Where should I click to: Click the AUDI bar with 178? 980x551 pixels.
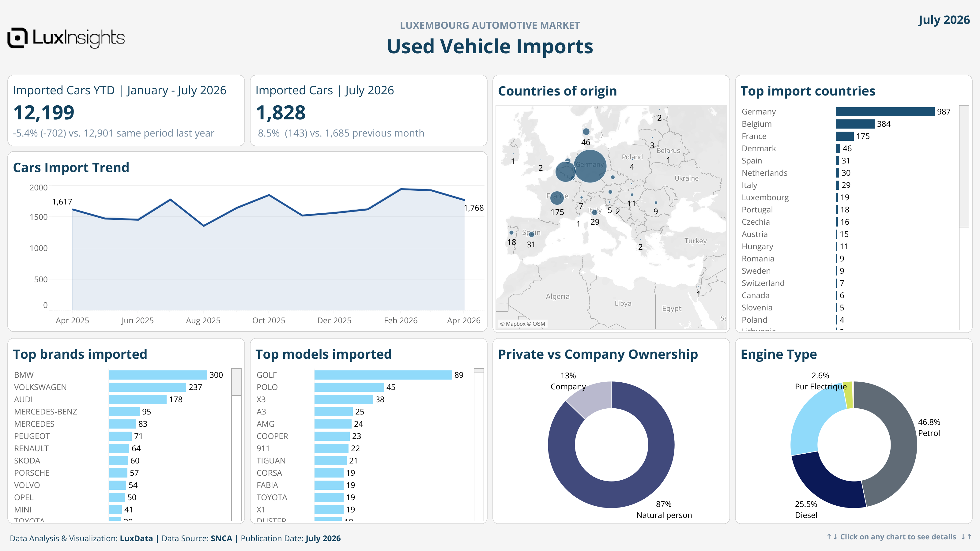point(137,399)
